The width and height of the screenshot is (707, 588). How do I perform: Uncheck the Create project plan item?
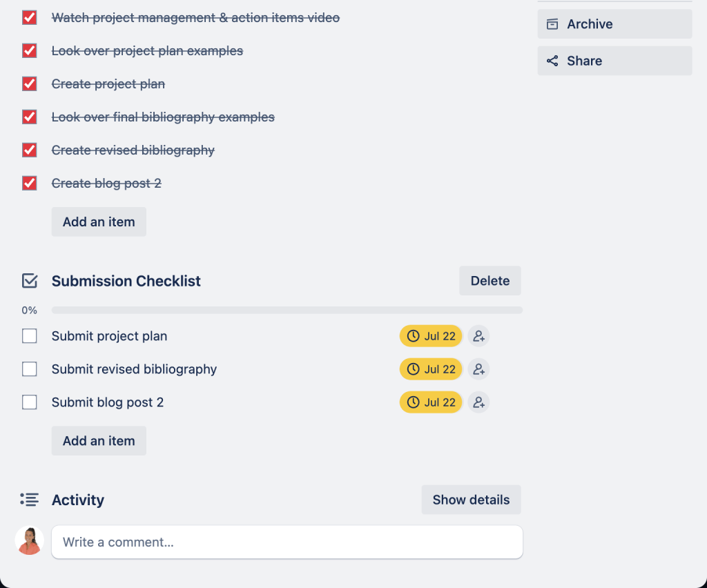(30, 84)
